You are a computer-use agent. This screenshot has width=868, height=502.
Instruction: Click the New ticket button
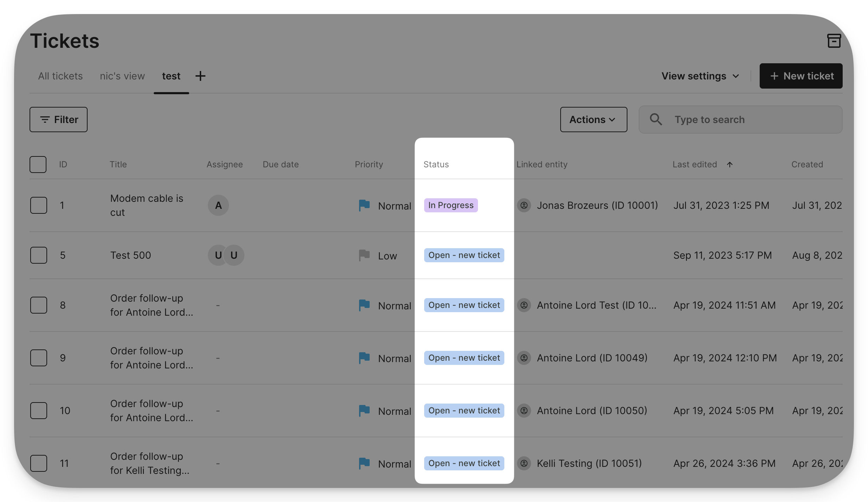(x=801, y=76)
